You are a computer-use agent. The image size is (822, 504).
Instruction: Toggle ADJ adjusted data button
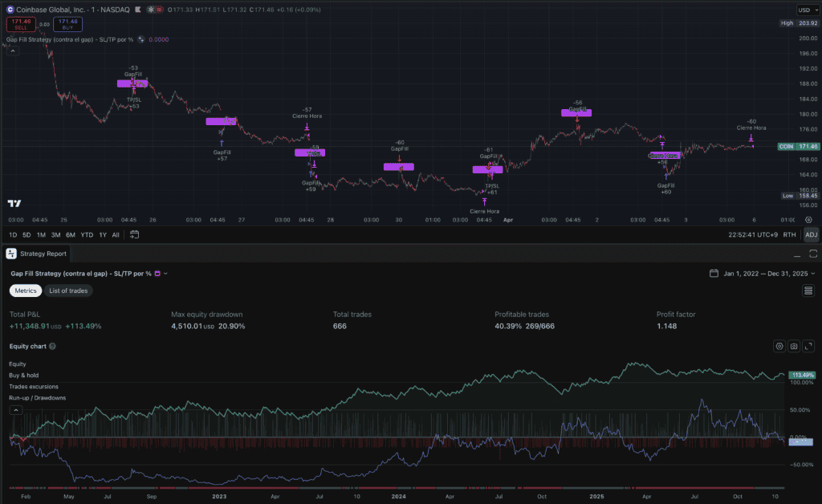pyautogui.click(x=811, y=234)
